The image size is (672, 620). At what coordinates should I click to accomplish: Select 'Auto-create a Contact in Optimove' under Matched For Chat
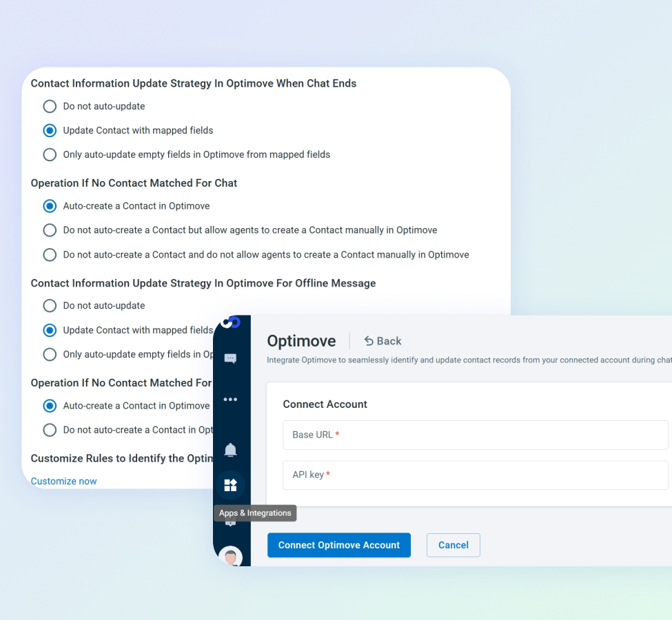tap(50, 206)
